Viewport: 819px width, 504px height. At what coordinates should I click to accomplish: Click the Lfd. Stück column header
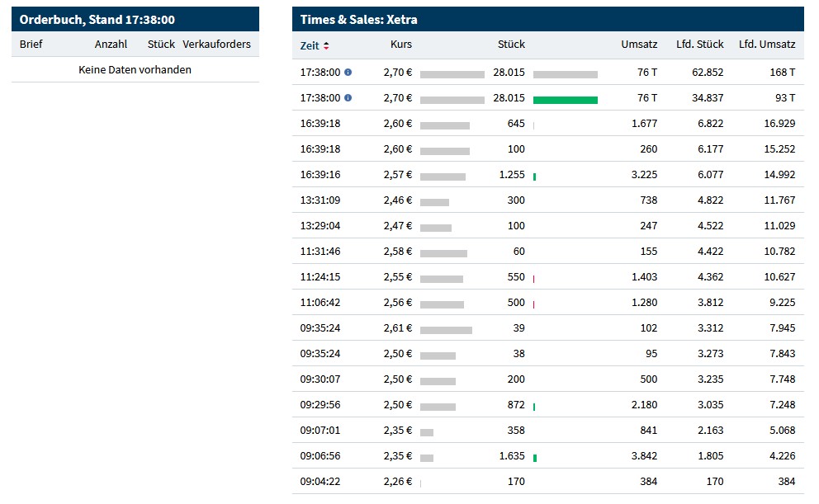pyautogui.click(x=699, y=45)
